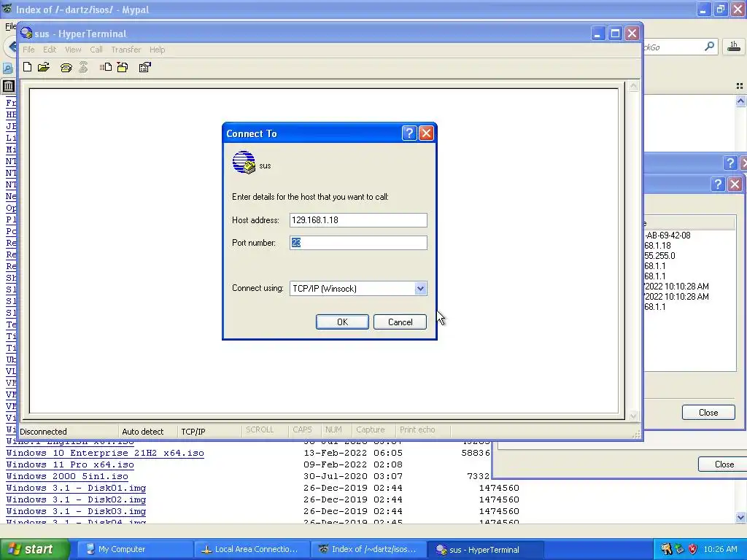Click the NUM indicator in HyperTerminal status bar
This screenshot has width=747, height=560.
click(333, 429)
